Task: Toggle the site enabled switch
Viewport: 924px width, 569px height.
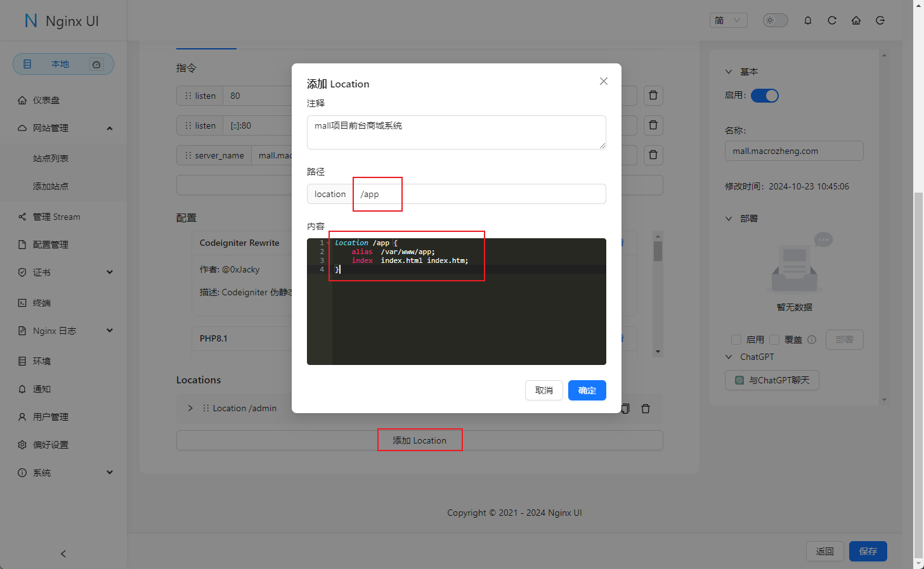Action: [764, 96]
